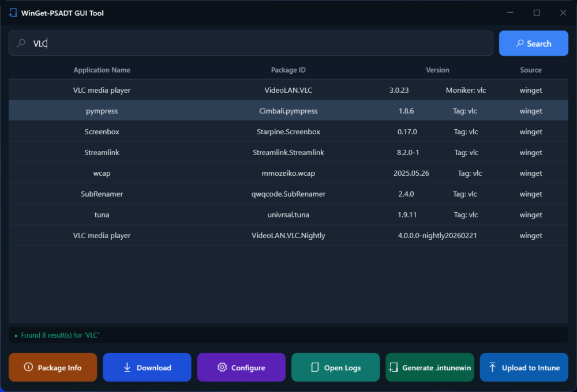Click the Cimbali.pympress package ID
Screen dimensions: 577x392
tap(288, 111)
